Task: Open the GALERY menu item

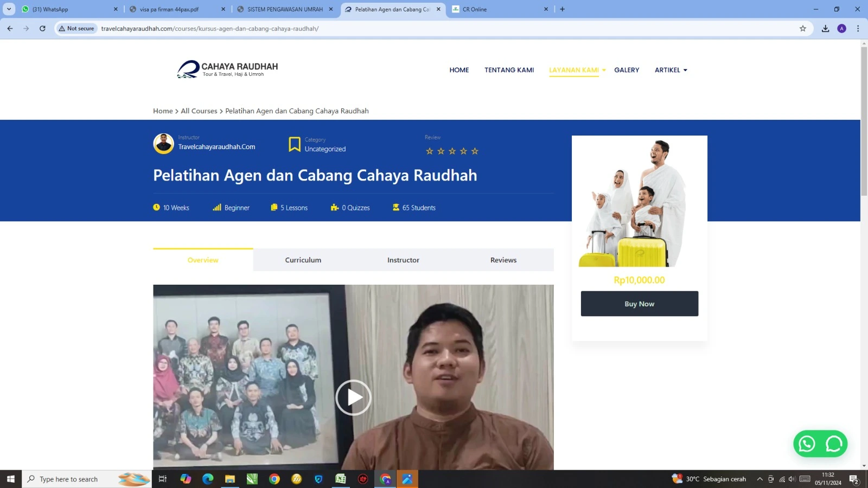Action: point(627,70)
